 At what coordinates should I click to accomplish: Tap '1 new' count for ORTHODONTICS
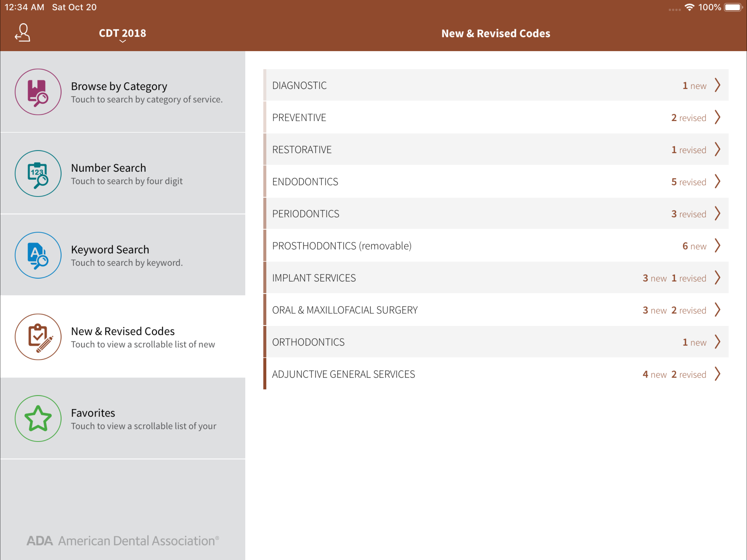tap(694, 343)
